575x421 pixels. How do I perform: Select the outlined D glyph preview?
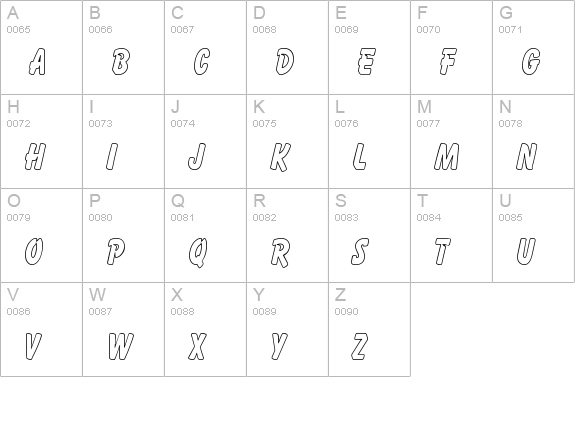click(285, 62)
